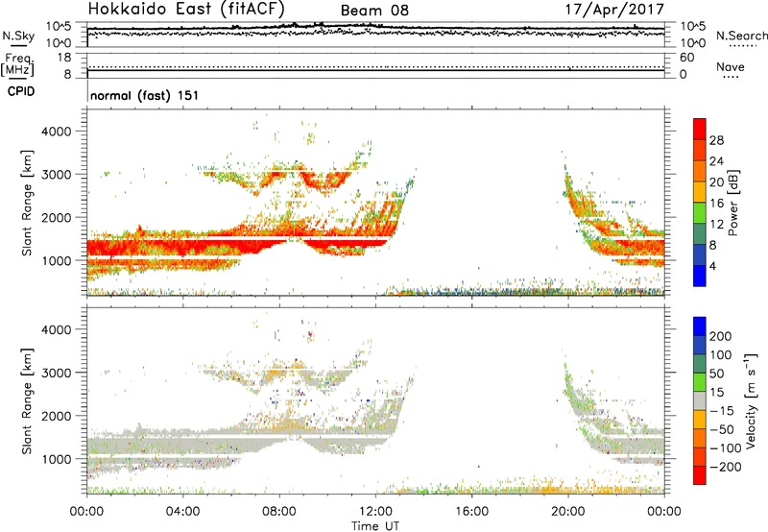Click 'Slant Range [km]' label of velocity panel
Image resolution: width=768 pixels, height=532 pixels.
pos(27,401)
